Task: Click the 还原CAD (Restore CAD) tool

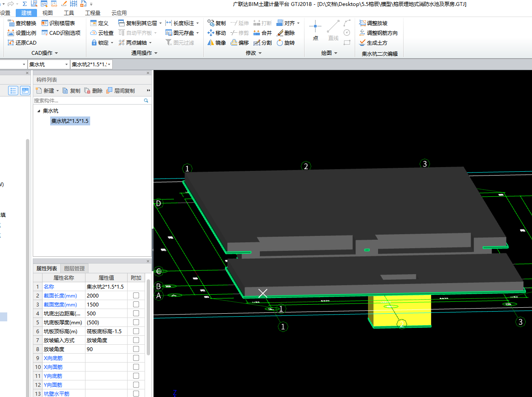Action: tap(22, 43)
